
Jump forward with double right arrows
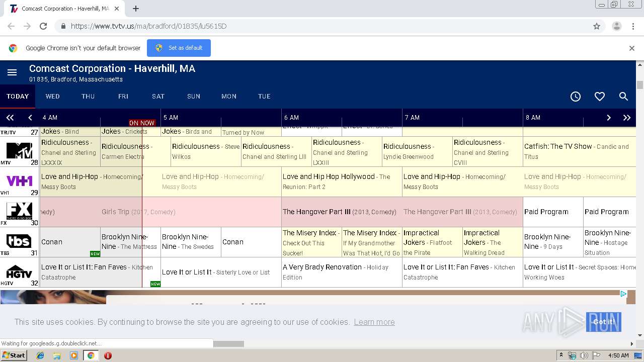tap(627, 118)
